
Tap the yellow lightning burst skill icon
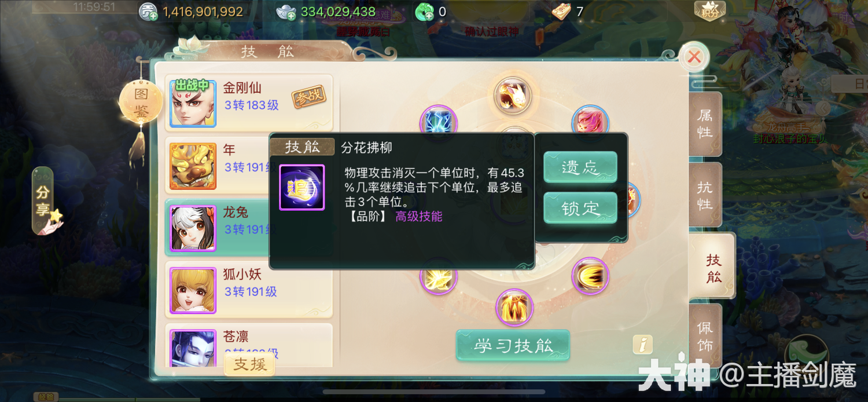439,276
